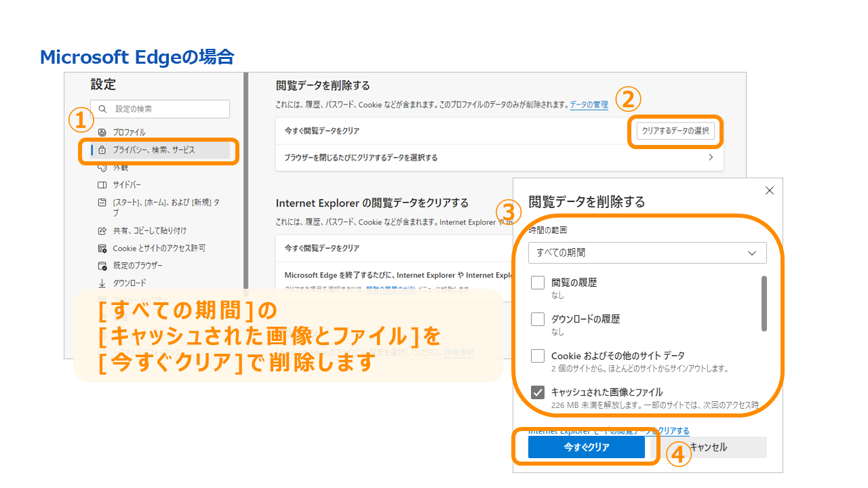Tick the Cookie およびその他のサイト データ checkbox
The height and width of the screenshot is (488, 868).
pos(538,356)
